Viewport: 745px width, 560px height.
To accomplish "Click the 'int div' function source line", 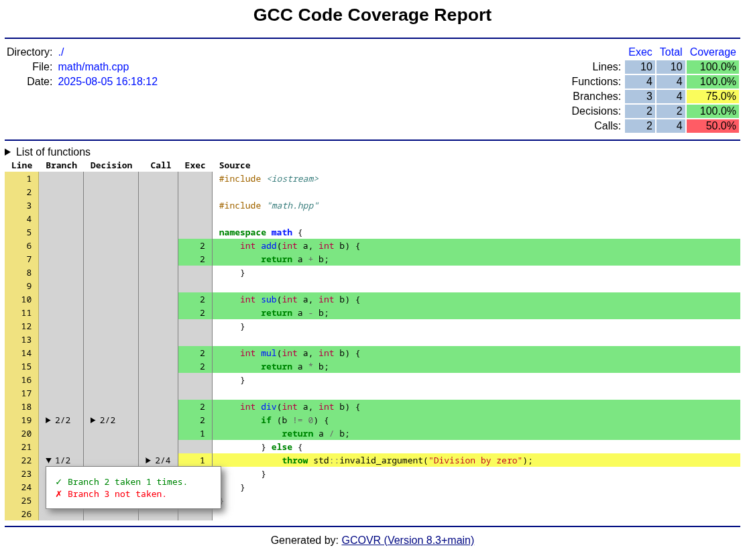I will [x=300, y=407].
